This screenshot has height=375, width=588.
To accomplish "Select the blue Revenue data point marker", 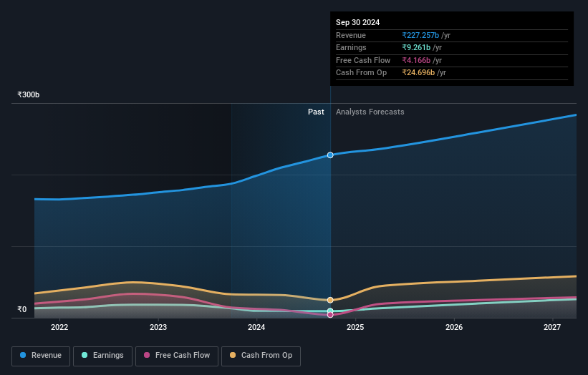I will (330, 155).
